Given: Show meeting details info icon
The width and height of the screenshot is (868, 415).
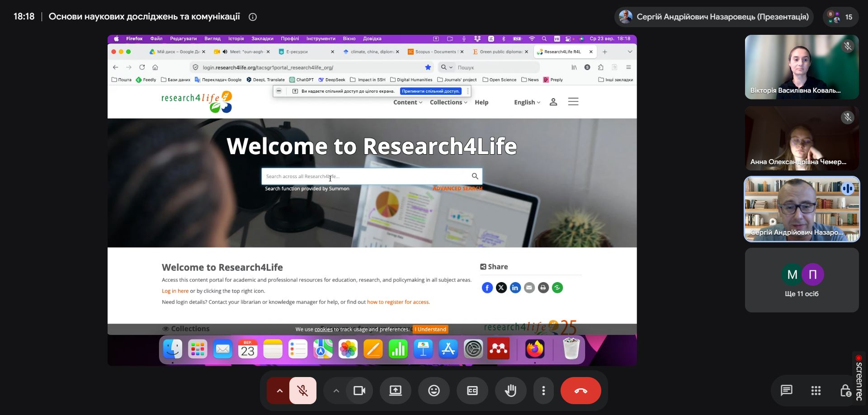Looking at the screenshot, I should click(253, 17).
